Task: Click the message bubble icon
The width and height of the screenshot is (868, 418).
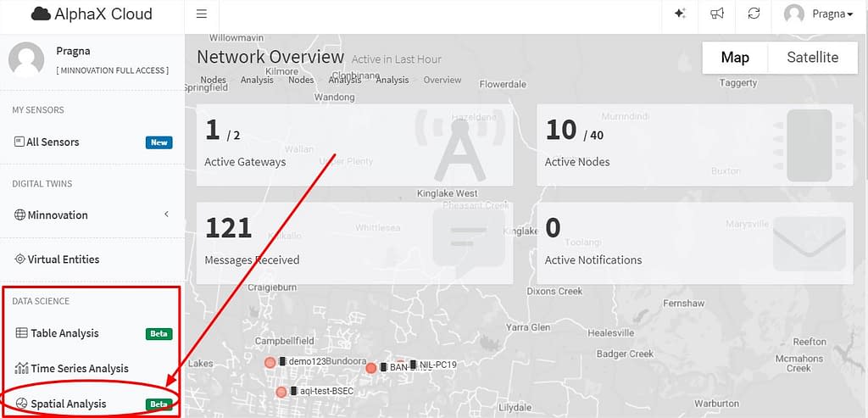Action: pos(468,240)
